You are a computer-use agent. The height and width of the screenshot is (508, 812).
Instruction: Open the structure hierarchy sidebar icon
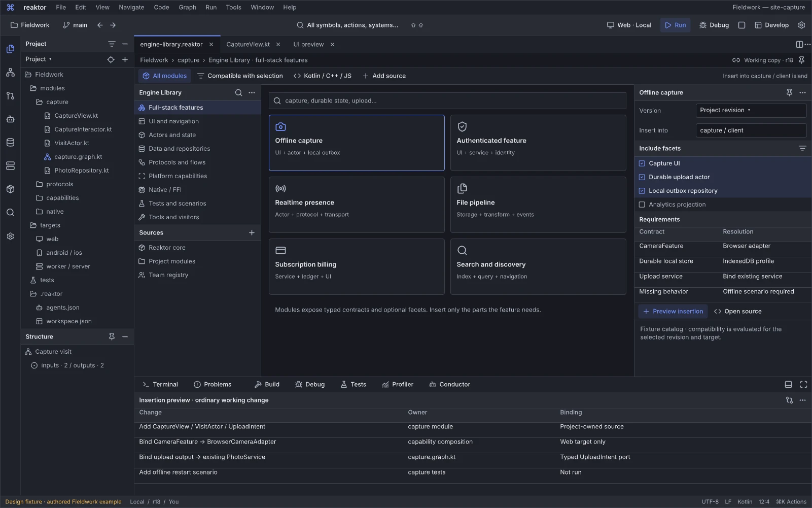(10, 73)
